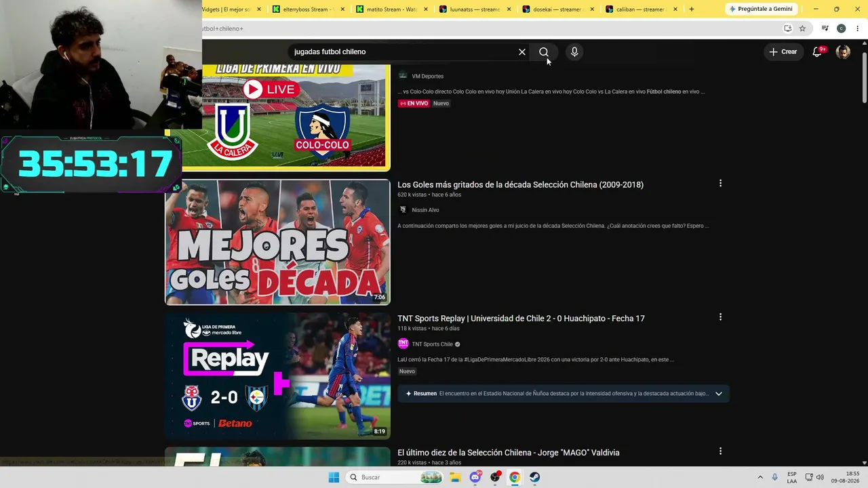This screenshot has width=868, height=488.
Task: Open Chrome media controls icon
Action: [825, 28]
